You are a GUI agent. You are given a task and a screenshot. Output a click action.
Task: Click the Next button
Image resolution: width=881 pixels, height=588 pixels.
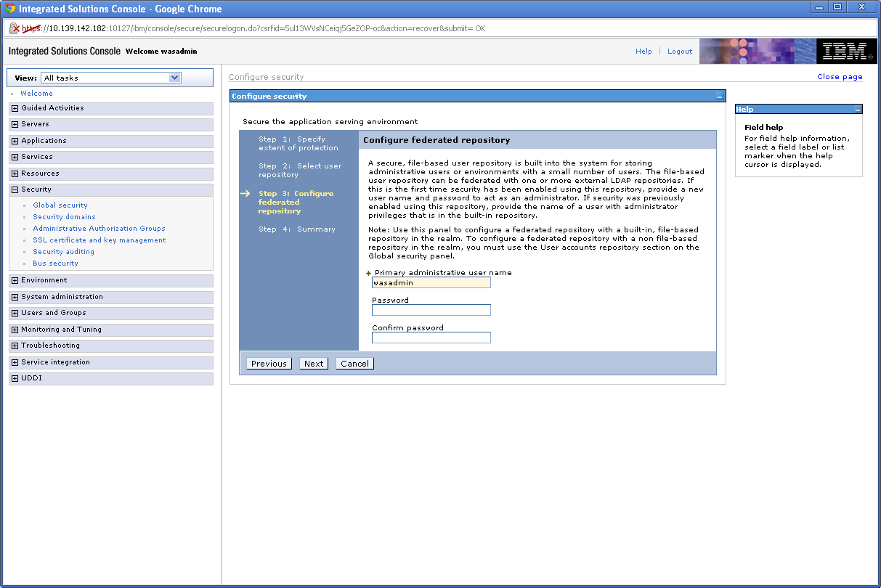314,364
